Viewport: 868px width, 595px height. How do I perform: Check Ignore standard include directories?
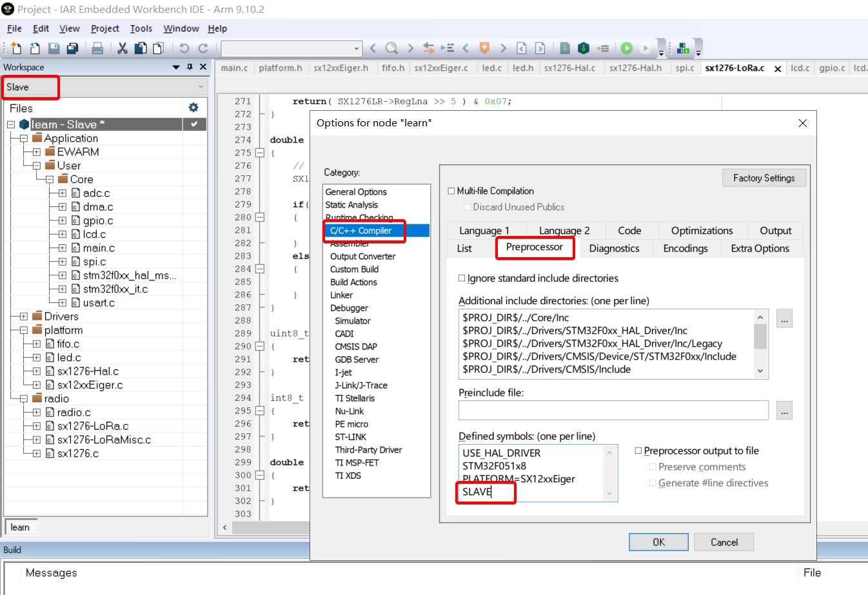(462, 278)
